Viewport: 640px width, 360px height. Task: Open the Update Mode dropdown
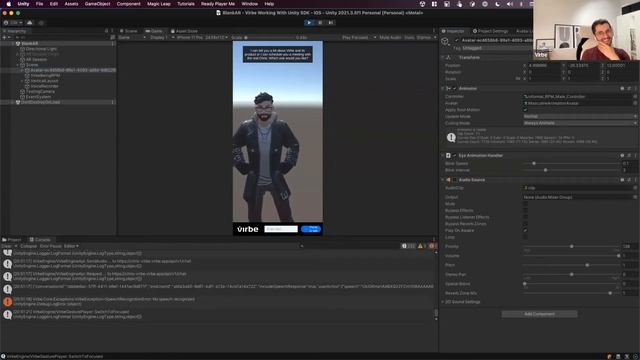click(580, 116)
